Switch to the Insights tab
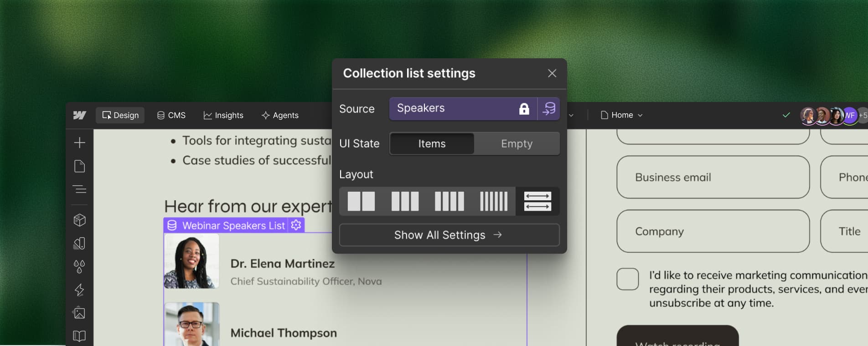The image size is (868, 346). tap(223, 115)
